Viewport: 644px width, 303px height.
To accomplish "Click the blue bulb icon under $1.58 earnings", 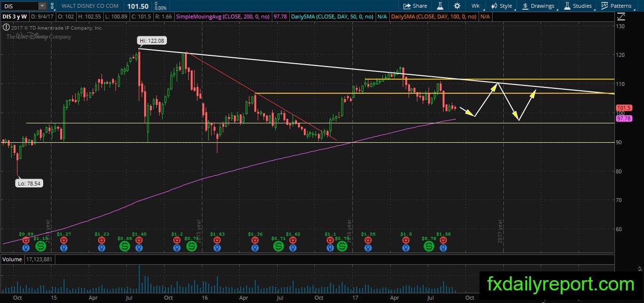I will [x=444, y=247].
